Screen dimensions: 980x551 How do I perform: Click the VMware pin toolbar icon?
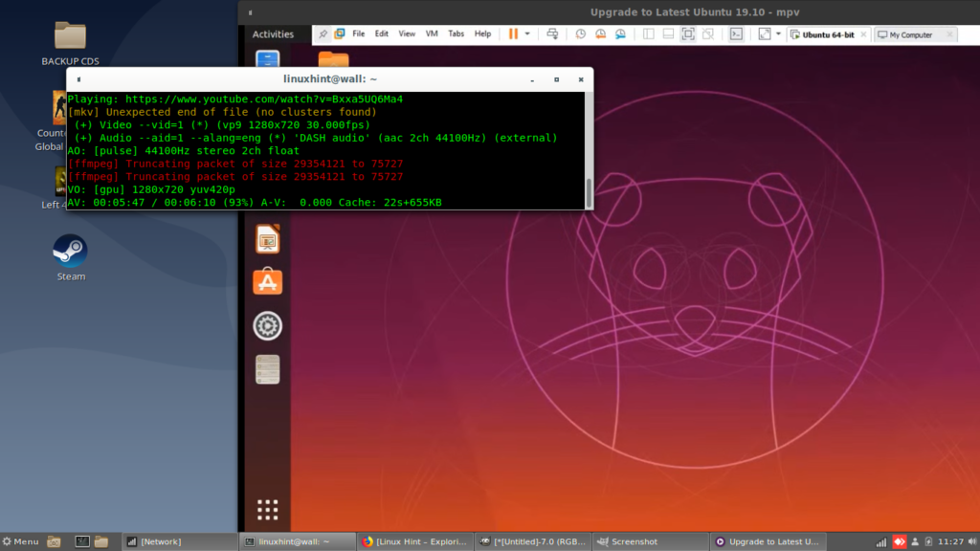tap(323, 34)
